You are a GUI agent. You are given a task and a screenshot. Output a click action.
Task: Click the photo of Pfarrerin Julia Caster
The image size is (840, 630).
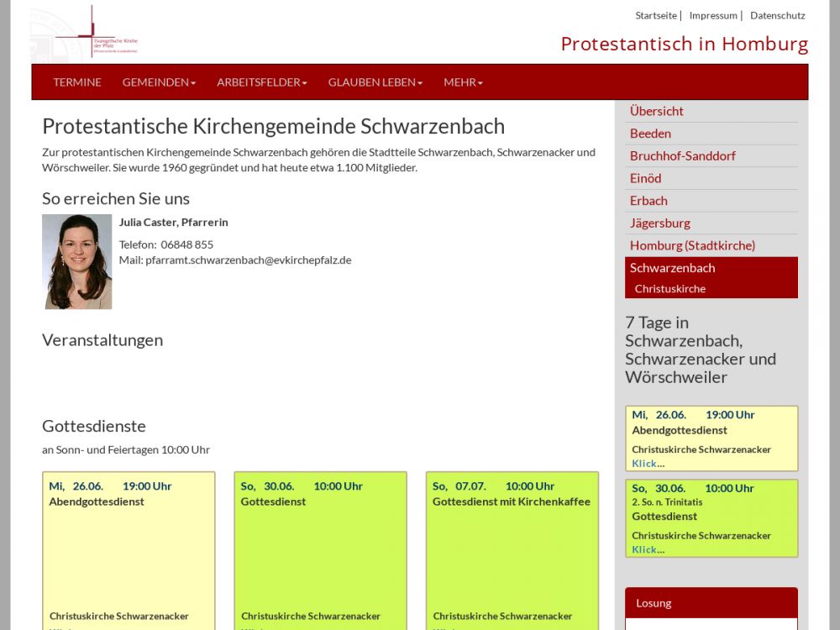point(77,261)
